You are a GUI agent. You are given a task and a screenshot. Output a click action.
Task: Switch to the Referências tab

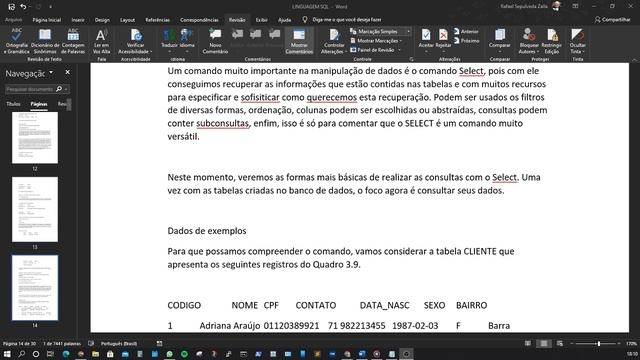[158, 20]
